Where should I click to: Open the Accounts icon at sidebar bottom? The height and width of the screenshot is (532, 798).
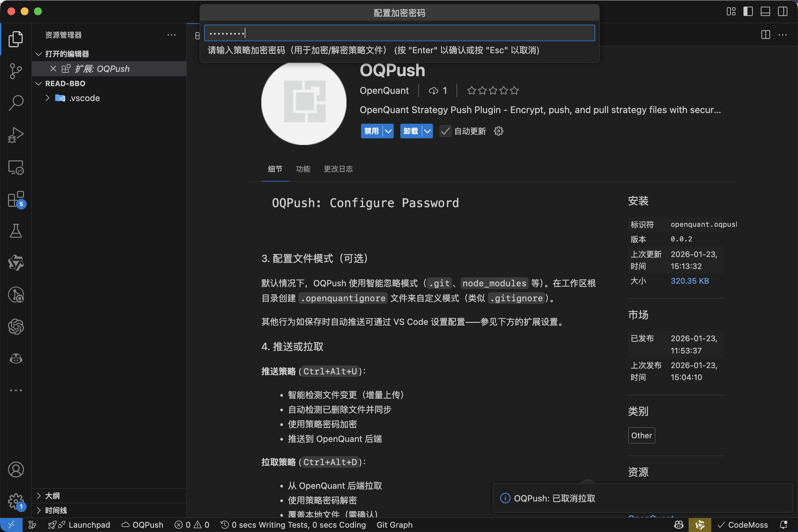(x=16, y=469)
